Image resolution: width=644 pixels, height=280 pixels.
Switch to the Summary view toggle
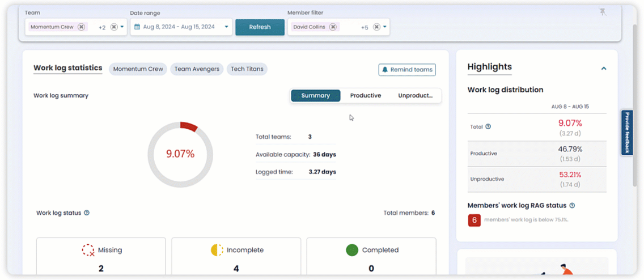coord(315,96)
